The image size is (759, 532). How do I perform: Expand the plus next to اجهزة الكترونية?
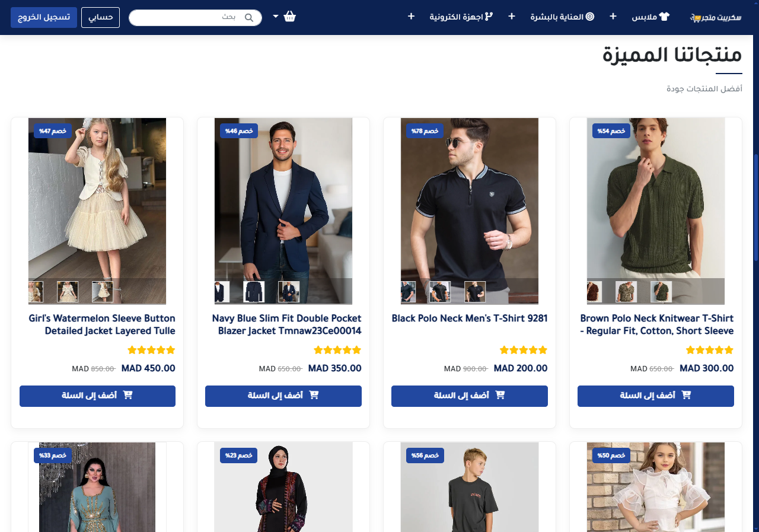(411, 17)
